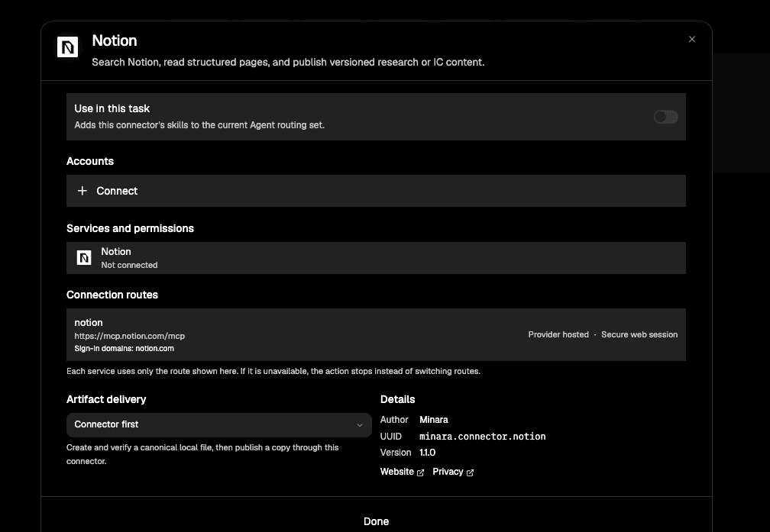
Task: Click Notion icon under Services and permissions
Action: click(84, 258)
